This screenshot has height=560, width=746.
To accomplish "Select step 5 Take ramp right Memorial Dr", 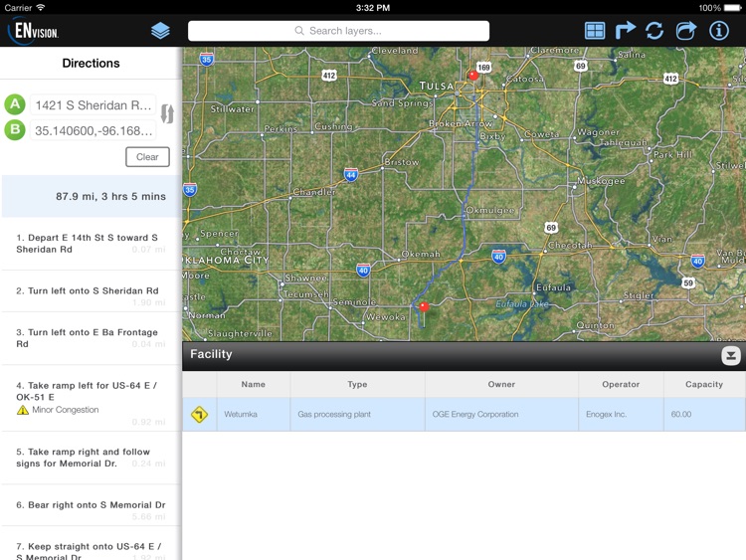I will [92, 458].
